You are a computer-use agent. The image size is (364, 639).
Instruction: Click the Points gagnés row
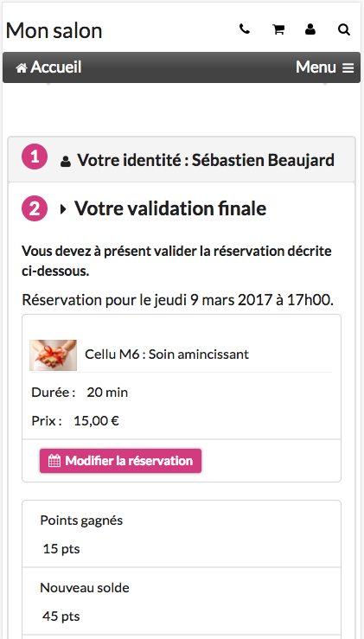coord(182,534)
